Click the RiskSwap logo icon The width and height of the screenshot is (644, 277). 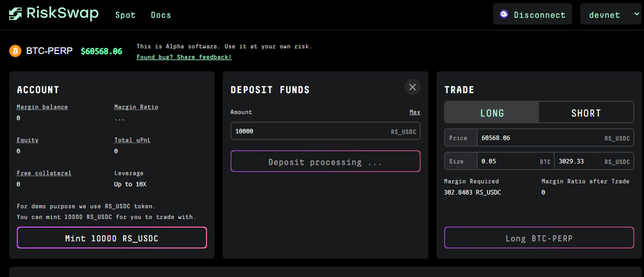(16, 13)
